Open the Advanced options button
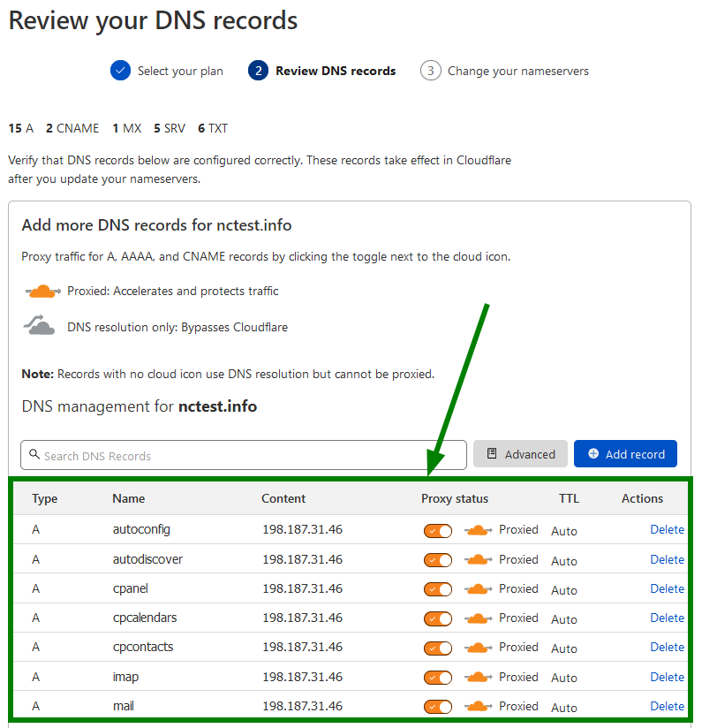 point(520,454)
